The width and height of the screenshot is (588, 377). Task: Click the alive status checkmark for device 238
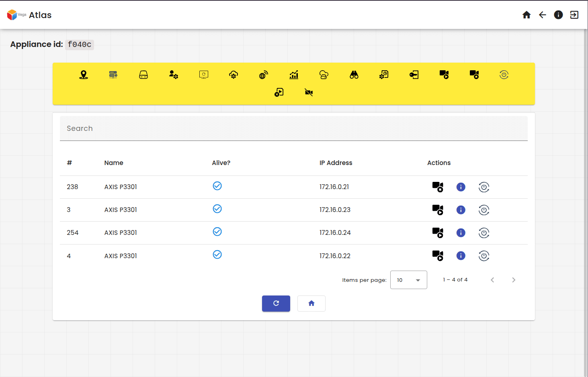click(x=217, y=186)
